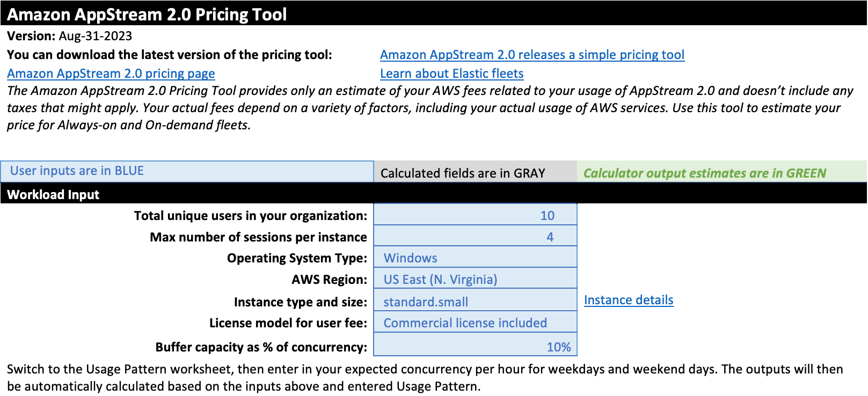This screenshot has width=868, height=396.
Task: Click the 'Operating System Type:' label
Action: coord(297,258)
